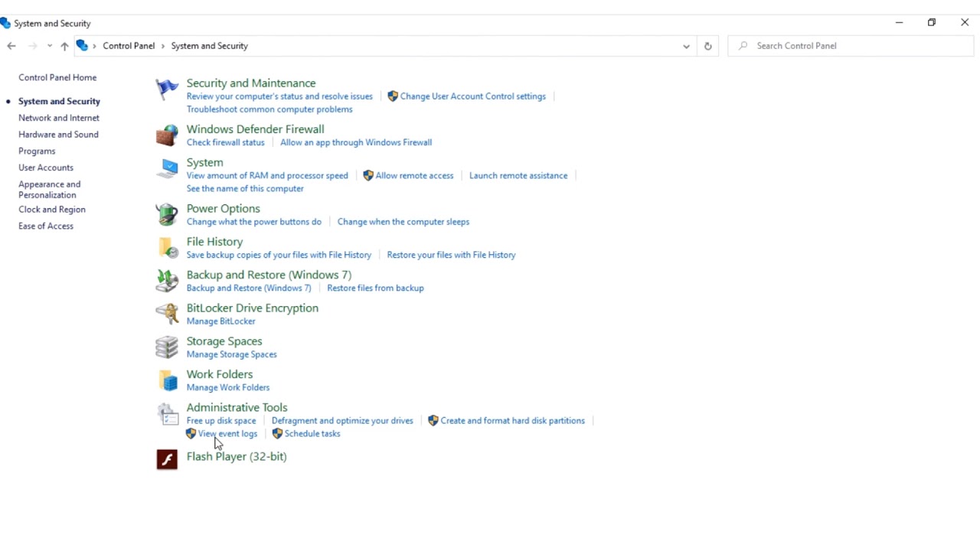Open Ease of Access category
The width and height of the screenshot is (980, 551).
point(46,227)
